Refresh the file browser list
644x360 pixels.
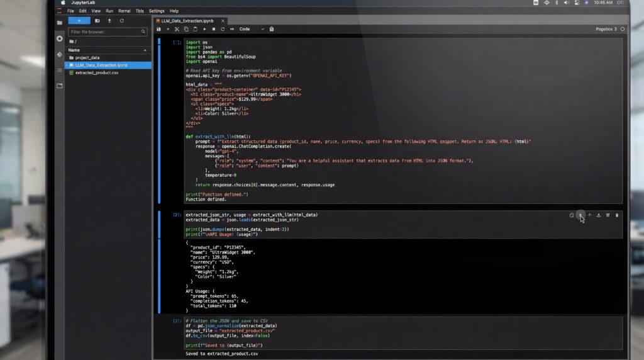(121, 21)
